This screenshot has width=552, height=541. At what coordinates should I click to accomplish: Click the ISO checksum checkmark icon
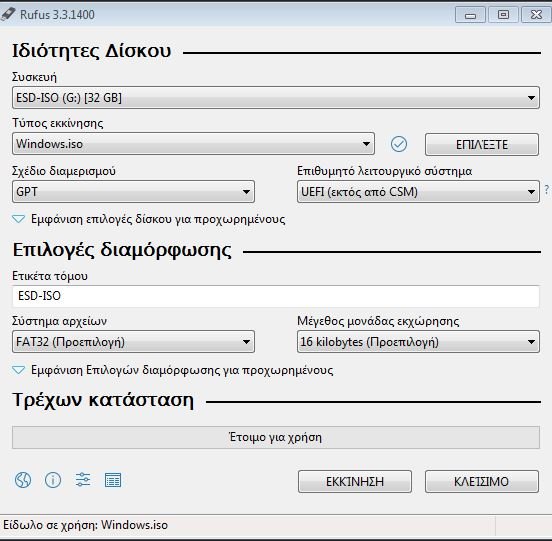[399, 144]
